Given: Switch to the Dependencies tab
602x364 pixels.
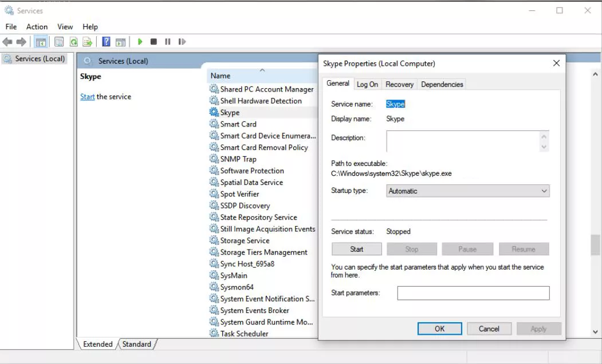Looking at the screenshot, I should [x=442, y=84].
